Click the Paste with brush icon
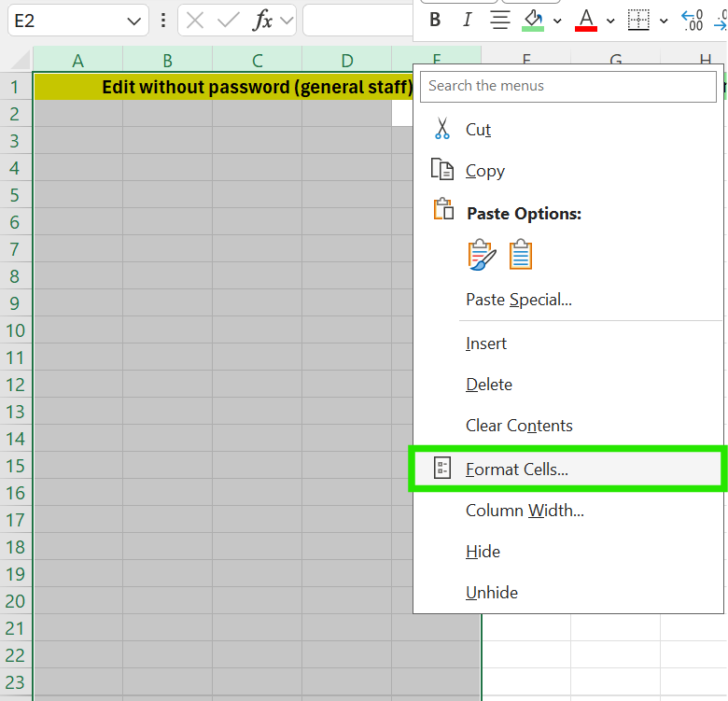728x701 pixels. (x=482, y=255)
